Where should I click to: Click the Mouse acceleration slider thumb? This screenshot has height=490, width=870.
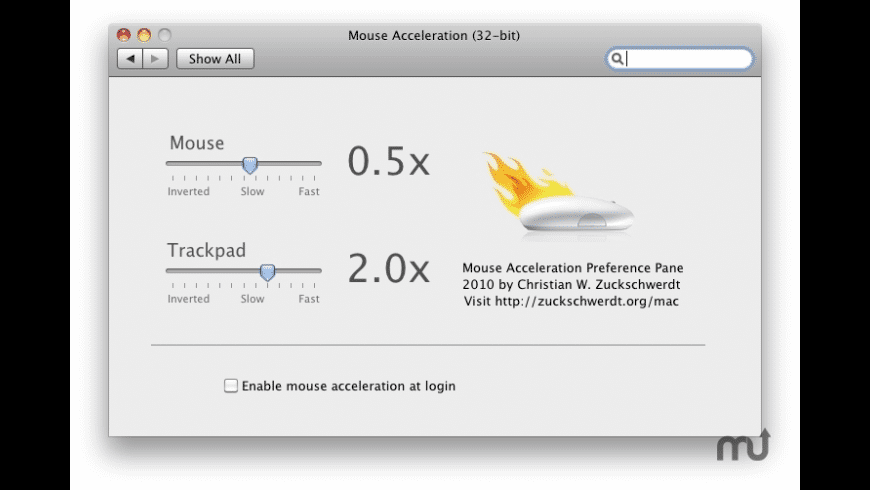point(250,165)
